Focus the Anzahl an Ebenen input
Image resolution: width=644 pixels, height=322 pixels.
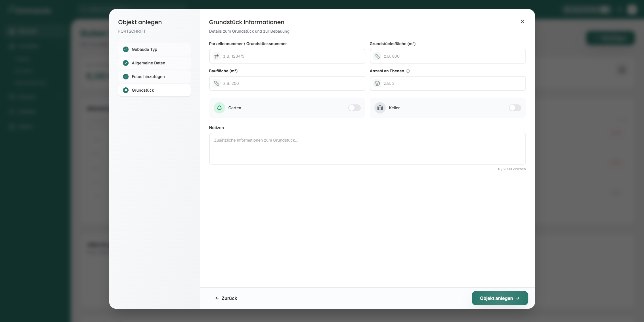click(x=448, y=83)
